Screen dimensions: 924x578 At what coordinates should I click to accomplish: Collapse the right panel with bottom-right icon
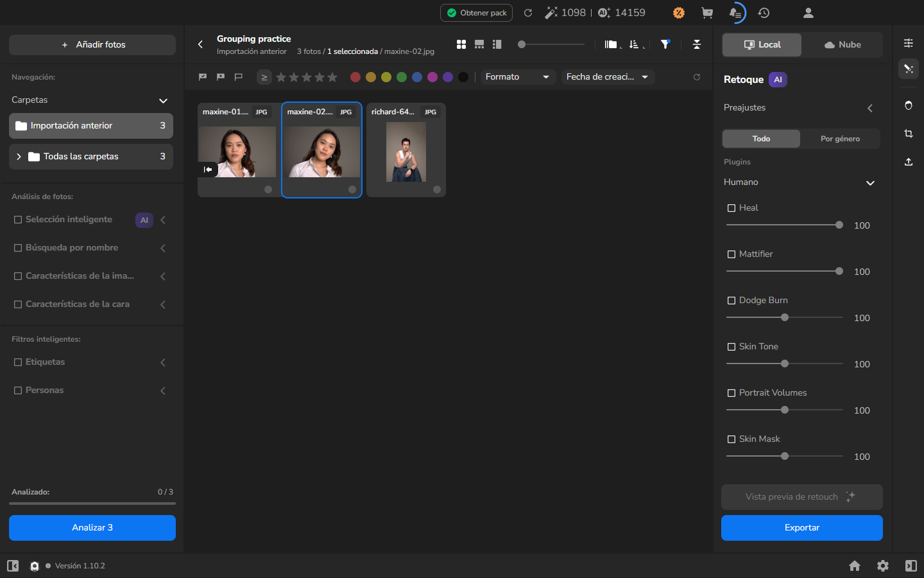pos(911,566)
